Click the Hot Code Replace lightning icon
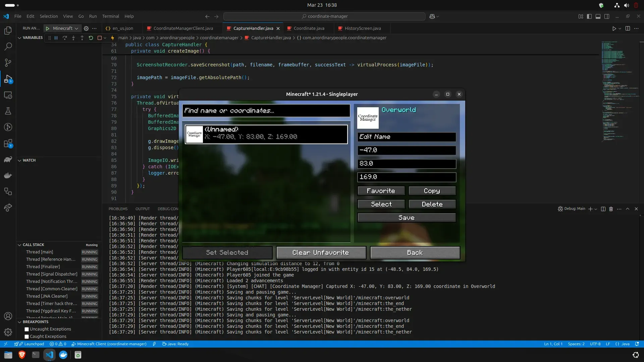 [113, 38]
